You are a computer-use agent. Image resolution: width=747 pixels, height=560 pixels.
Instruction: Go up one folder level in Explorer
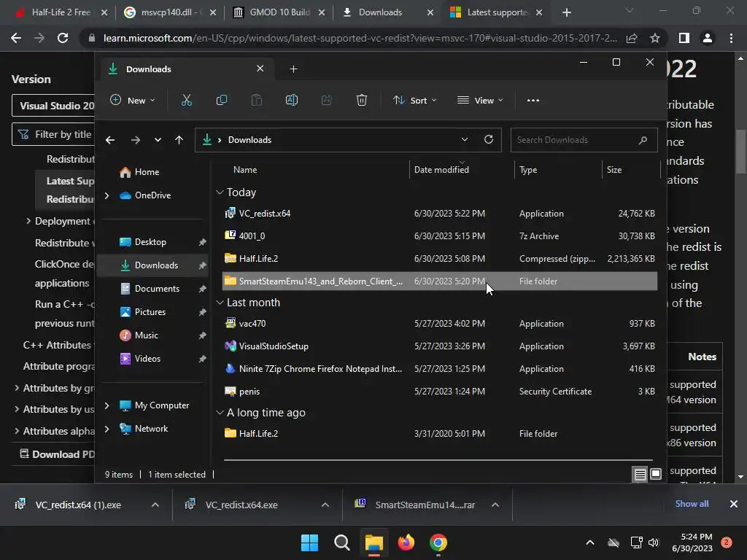coord(179,140)
